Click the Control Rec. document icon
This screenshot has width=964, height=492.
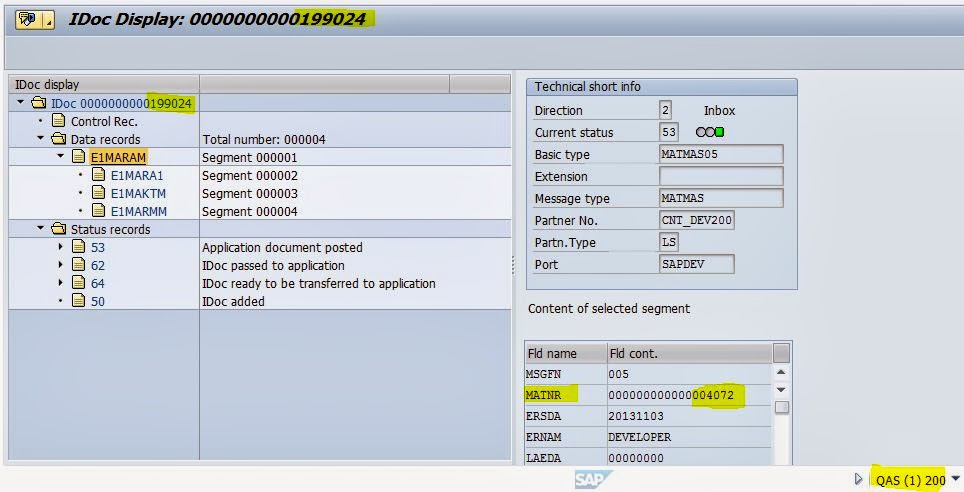click(58, 121)
